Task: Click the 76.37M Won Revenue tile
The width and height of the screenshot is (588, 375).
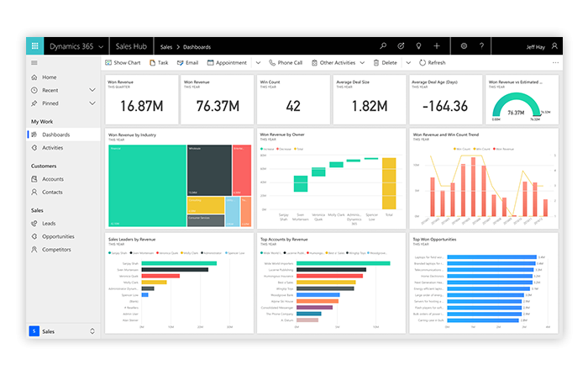Action: pos(218,99)
